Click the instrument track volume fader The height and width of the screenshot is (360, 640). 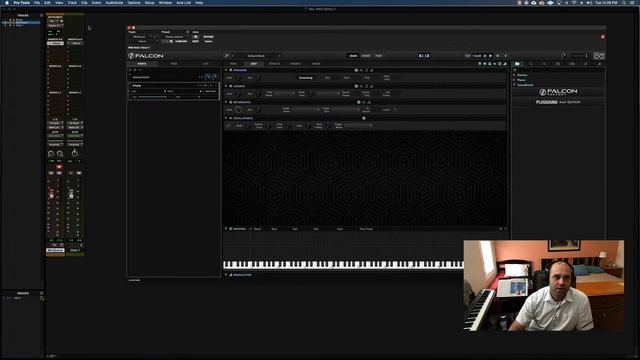click(x=51, y=193)
